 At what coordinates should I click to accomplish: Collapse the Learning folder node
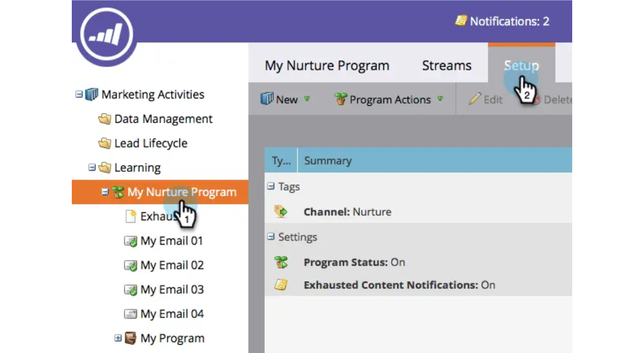tap(92, 168)
